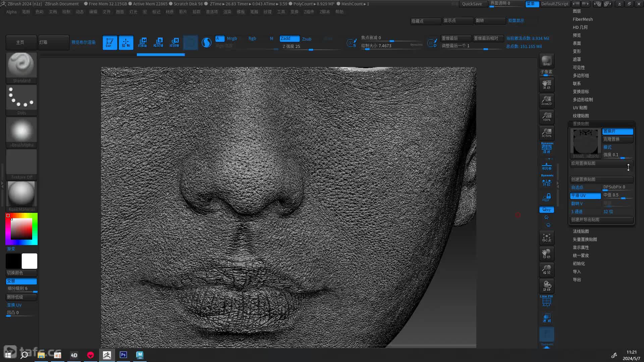Adjust the Z 强度 25 slider

click(310, 47)
